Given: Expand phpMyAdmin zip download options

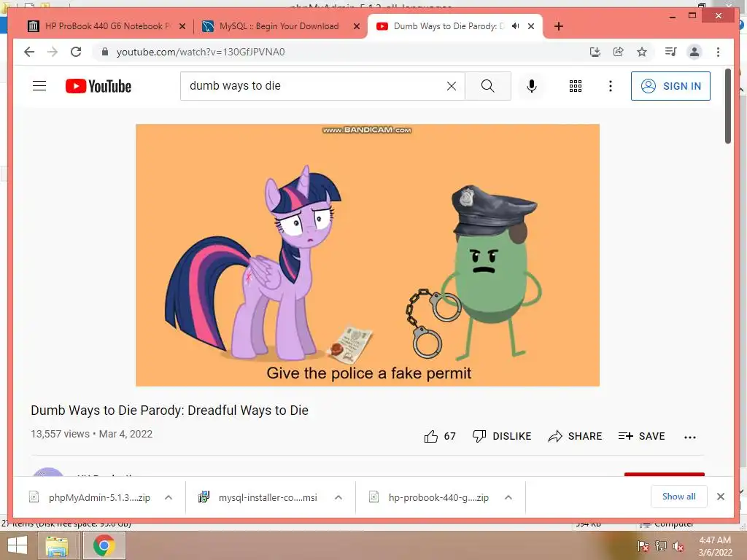Looking at the screenshot, I should 169,497.
